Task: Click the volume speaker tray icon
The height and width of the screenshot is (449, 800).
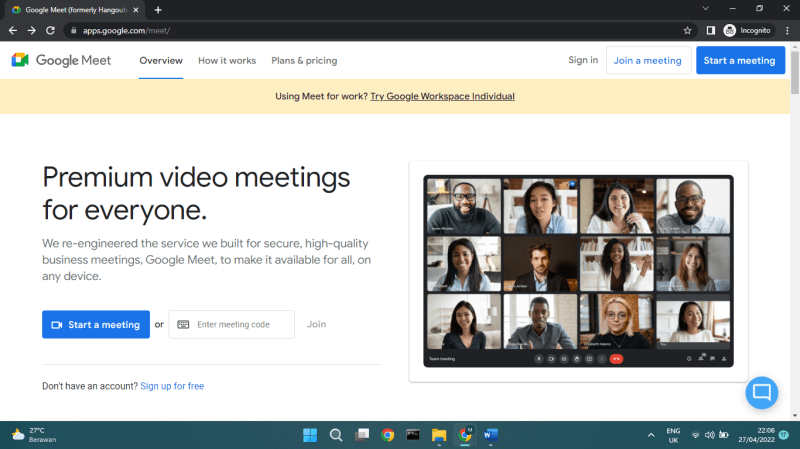Action: [x=710, y=435]
